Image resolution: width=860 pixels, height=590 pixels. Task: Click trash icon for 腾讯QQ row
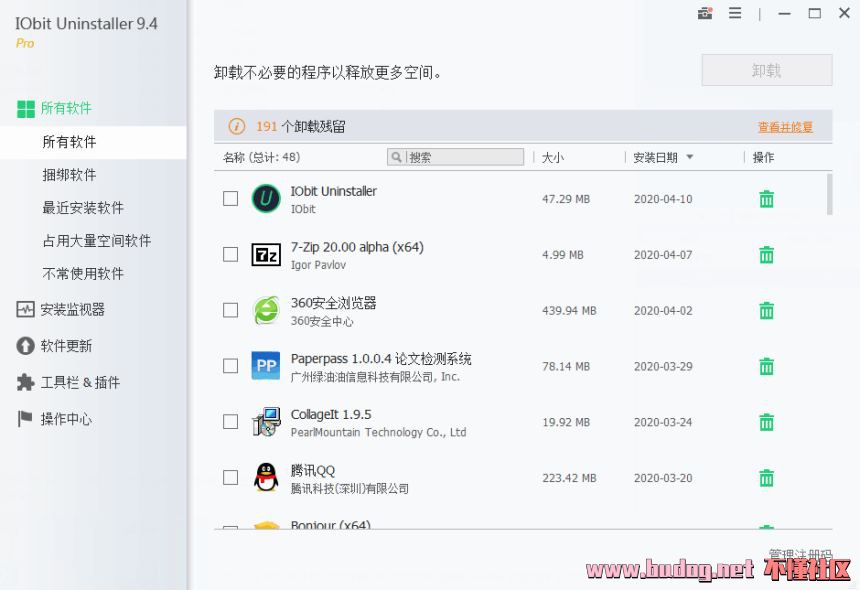766,478
